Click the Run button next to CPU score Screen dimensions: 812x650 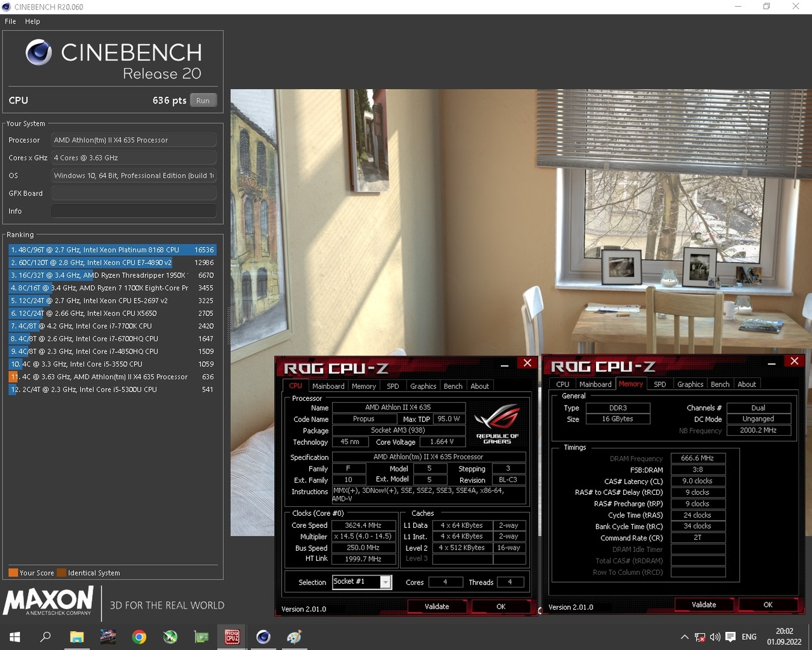click(x=203, y=101)
